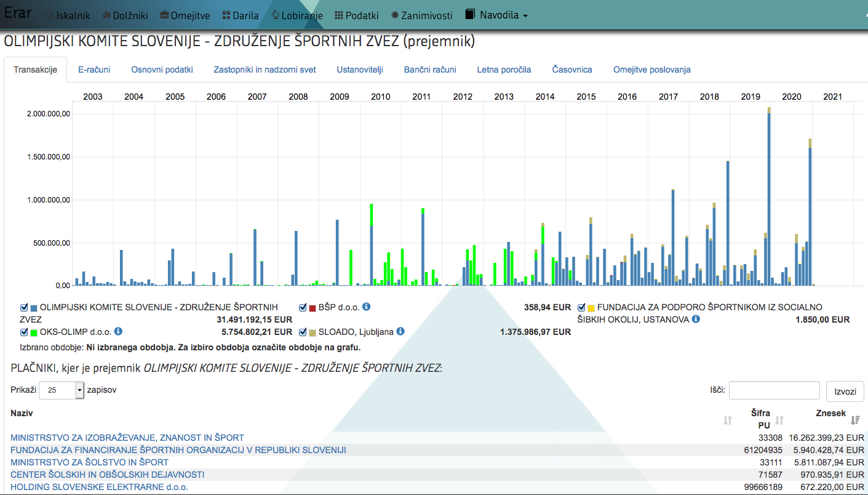Open the Podatki navbar item
Viewport: 868px width, 495px height.
coord(357,15)
